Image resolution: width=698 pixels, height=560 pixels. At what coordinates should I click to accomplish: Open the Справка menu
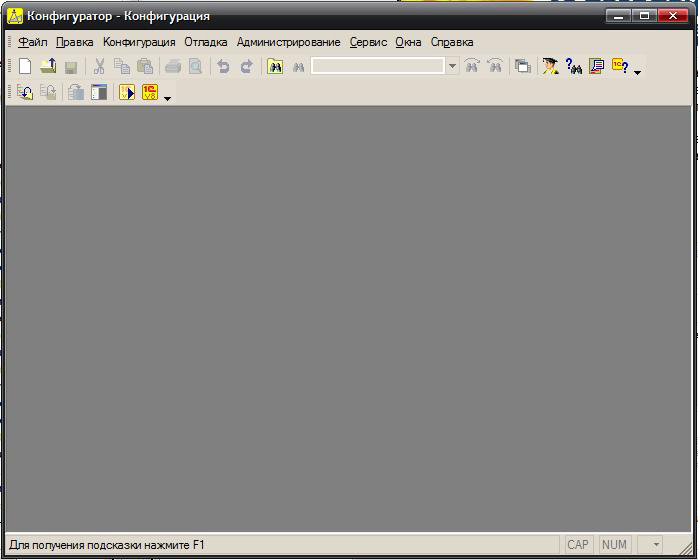click(x=452, y=42)
